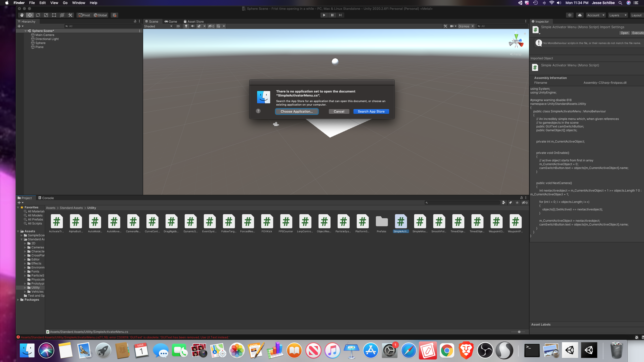644x362 pixels.
Task: Select the Hand tool in toolbar
Action: [x=22, y=15]
